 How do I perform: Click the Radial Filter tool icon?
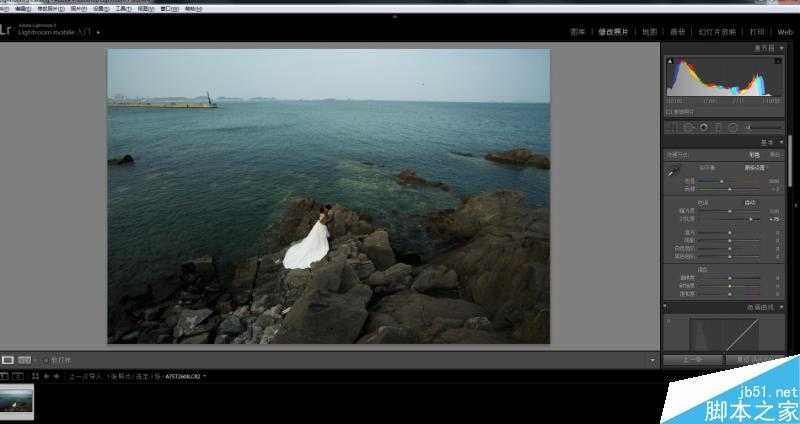tap(733, 128)
